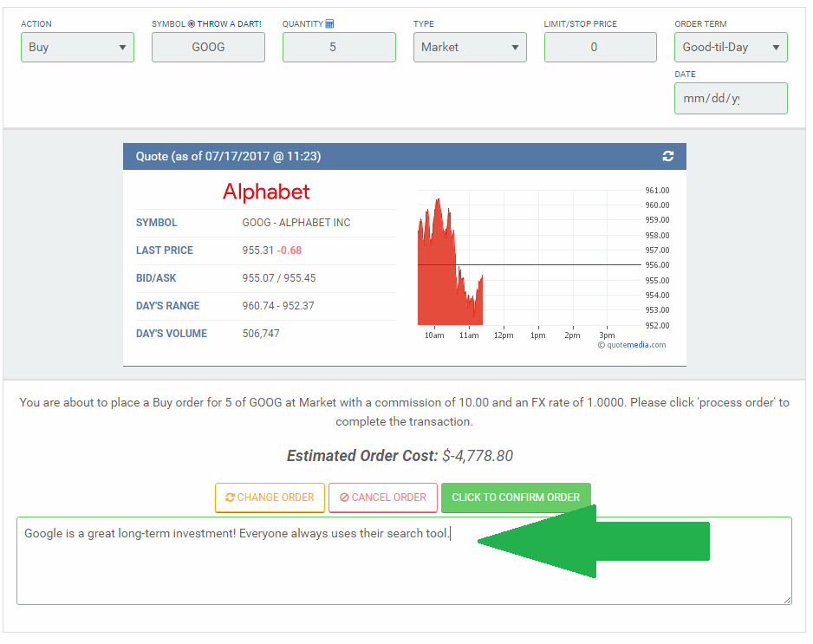Select the Limit/Stop Price input field

600,47
